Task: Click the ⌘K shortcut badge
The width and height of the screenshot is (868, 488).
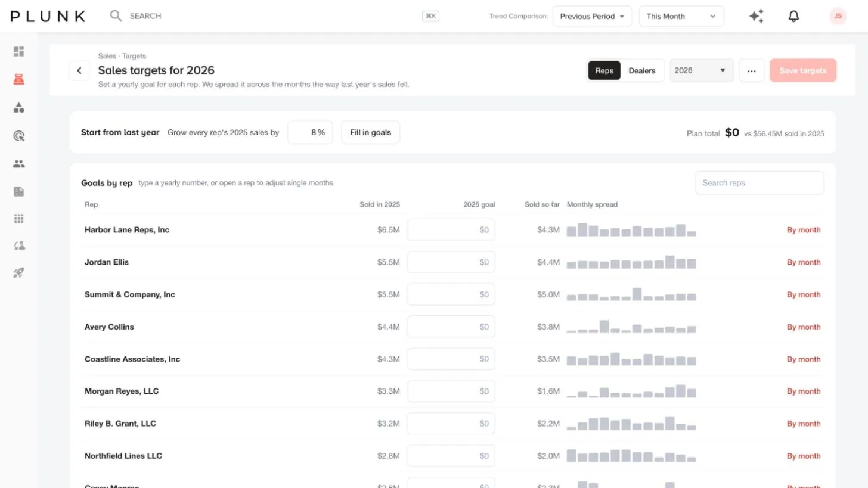Action: [x=431, y=16]
